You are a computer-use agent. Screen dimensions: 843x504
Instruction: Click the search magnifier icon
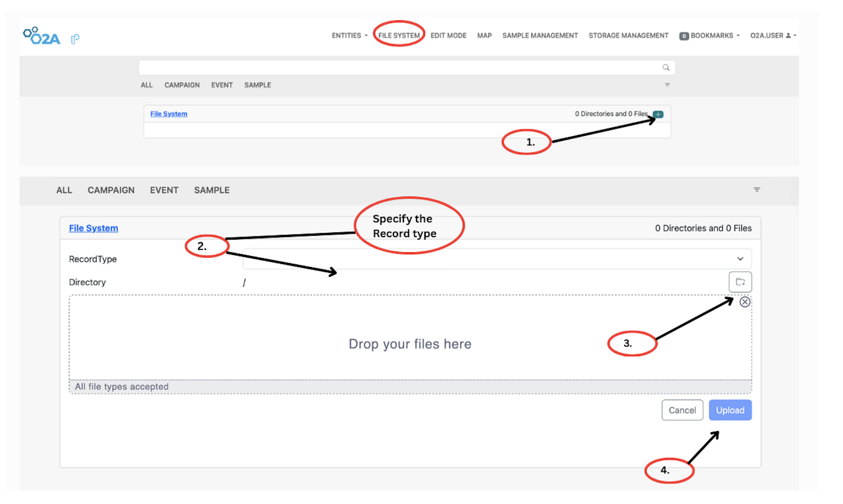665,67
